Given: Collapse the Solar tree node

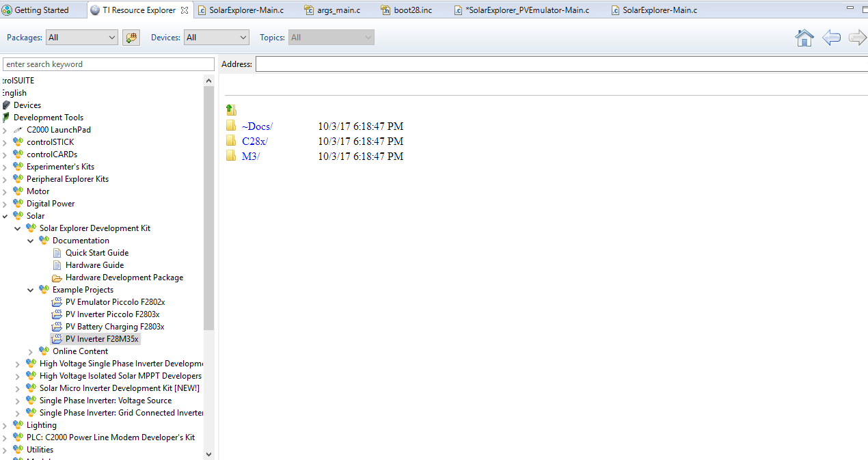Looking at the screenshot, I should (x=5, y=216).
